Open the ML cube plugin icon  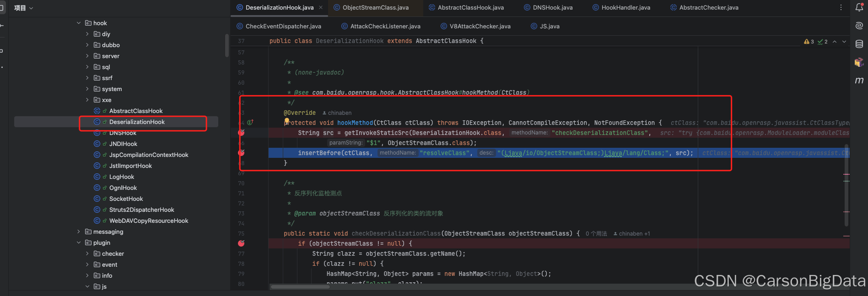(859, 62)
